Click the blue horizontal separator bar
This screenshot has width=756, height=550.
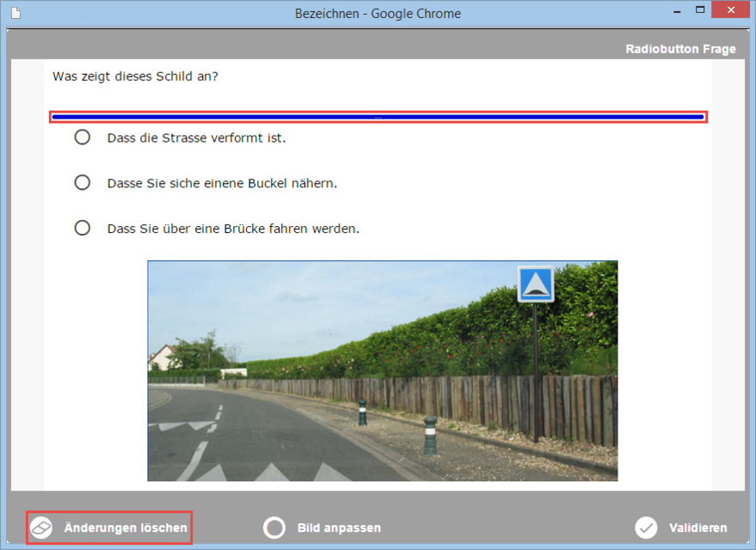(x=378, y=117)
